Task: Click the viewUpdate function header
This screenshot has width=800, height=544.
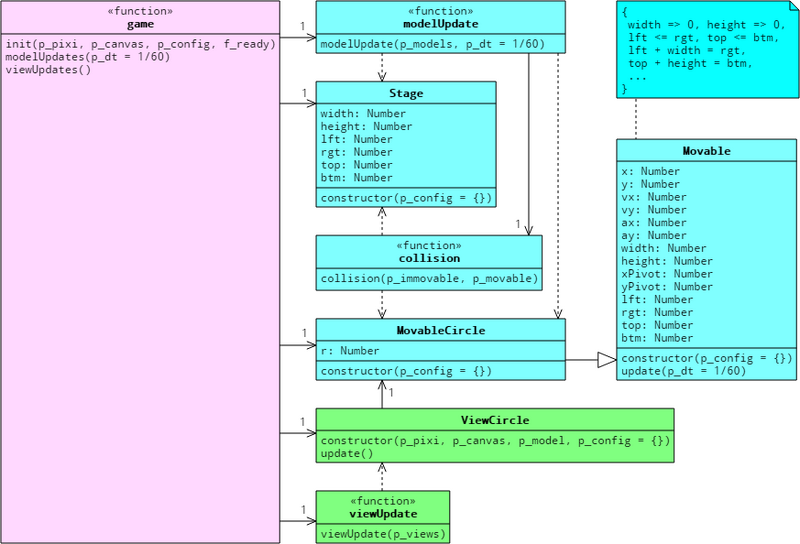Action: [383, 507]
